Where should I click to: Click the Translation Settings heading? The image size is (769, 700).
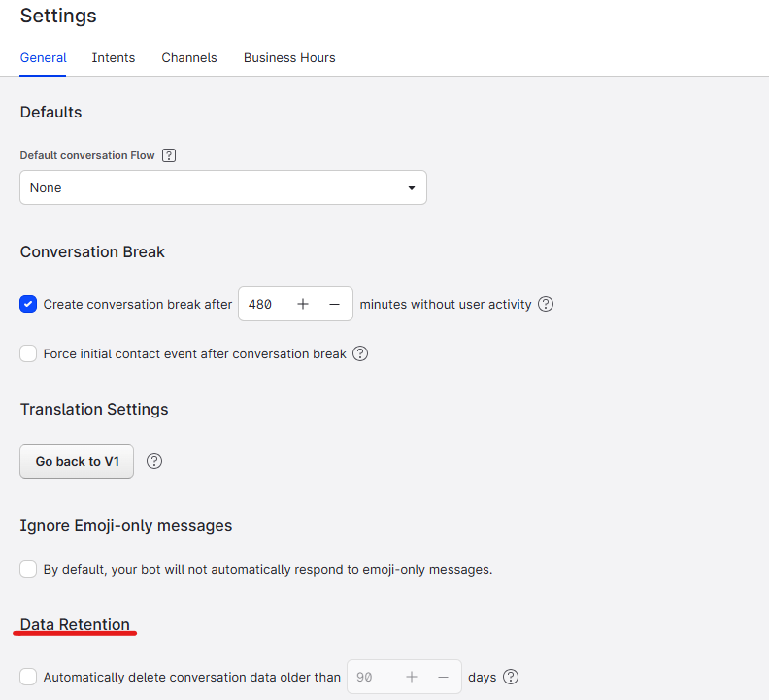pyautogui.click(x=94, y=409)
